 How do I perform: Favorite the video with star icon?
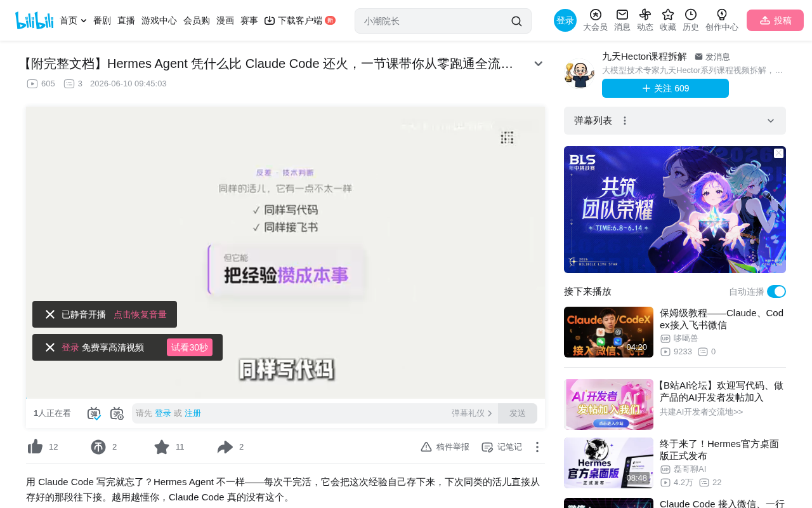[162, 447]
